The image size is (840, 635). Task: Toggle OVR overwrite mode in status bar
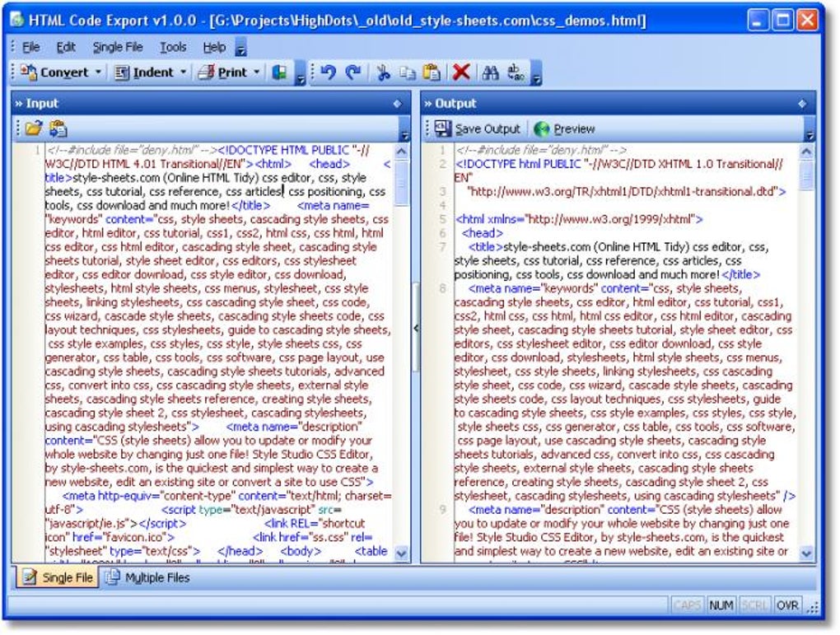coord(788,605)
